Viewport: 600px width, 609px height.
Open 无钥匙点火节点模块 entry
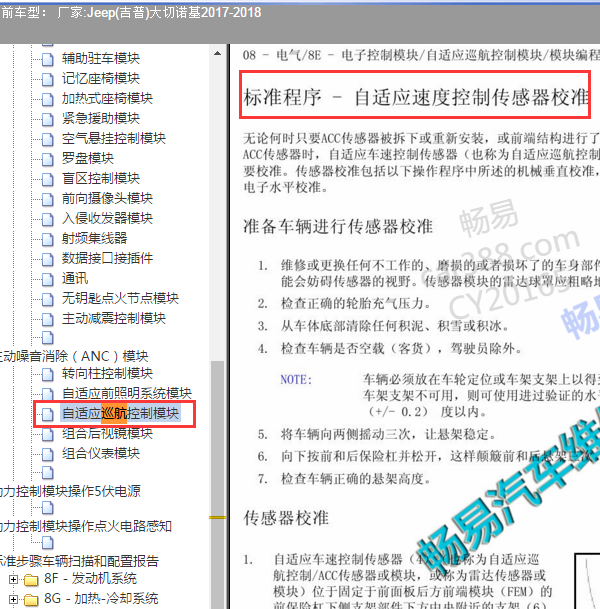[120, 299]
